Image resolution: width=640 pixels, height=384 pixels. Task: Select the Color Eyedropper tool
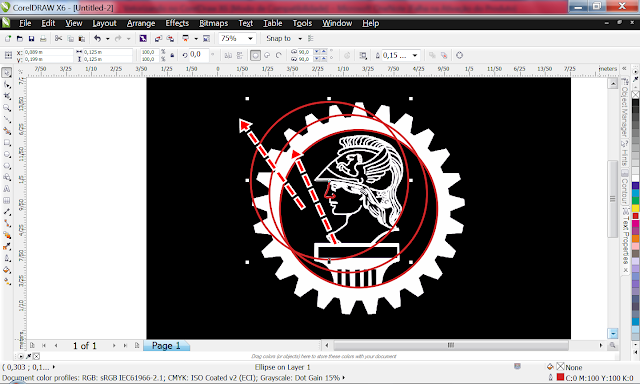coord(7,246)
